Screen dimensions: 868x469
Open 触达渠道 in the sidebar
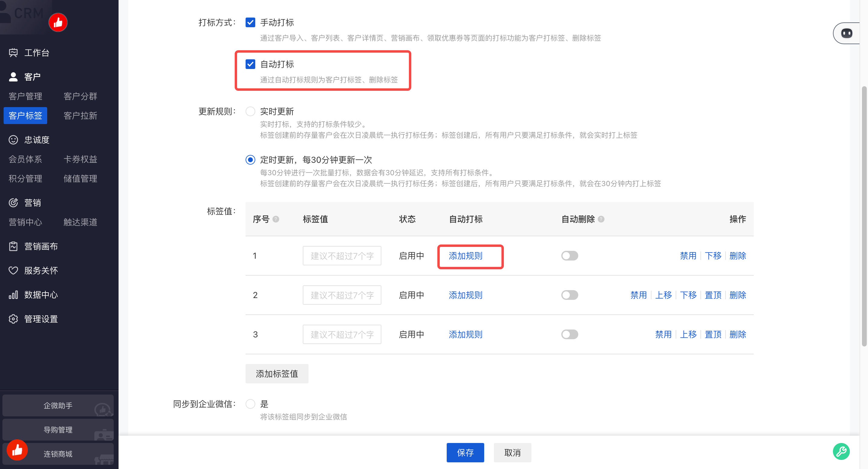(80, 222)
